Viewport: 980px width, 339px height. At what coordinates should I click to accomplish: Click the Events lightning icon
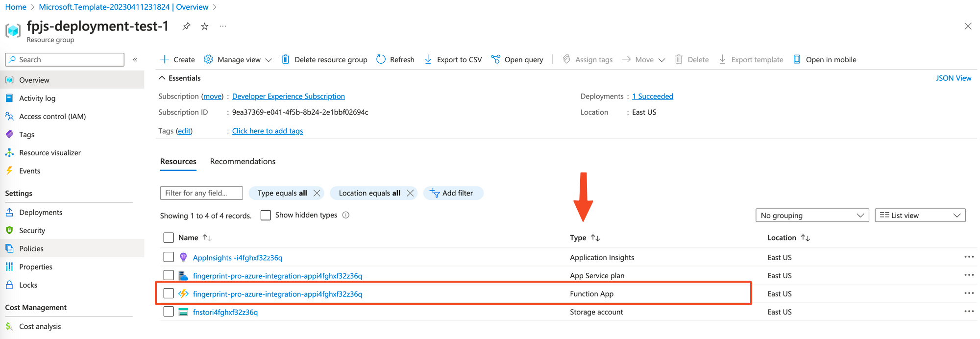pyautogui.click(x=9, y=170)
